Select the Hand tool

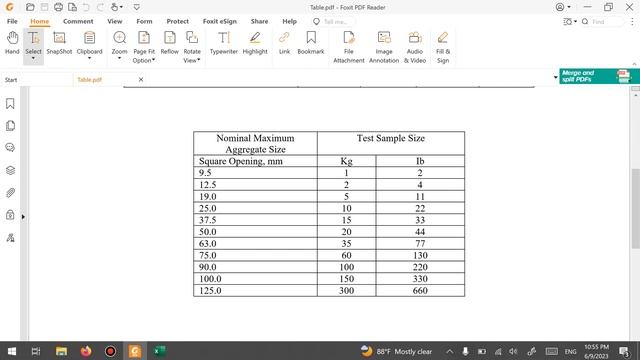coord(12,43)
